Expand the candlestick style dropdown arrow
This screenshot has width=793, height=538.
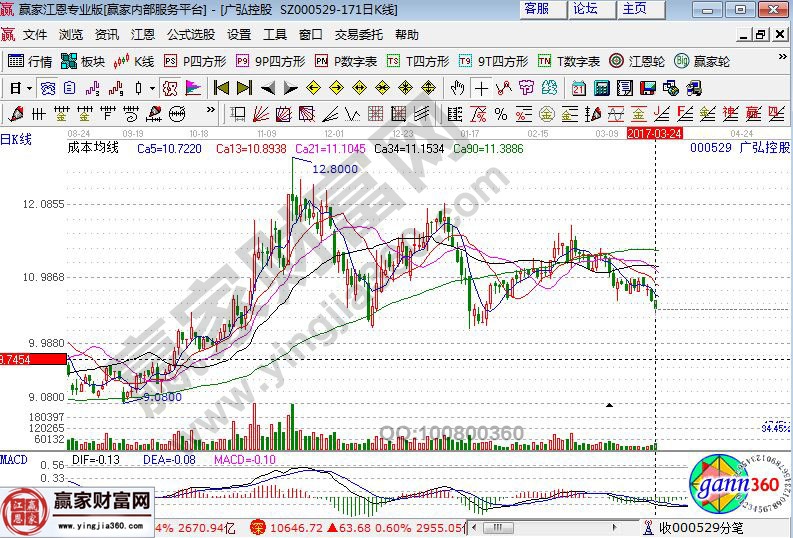pyautogui.click(x=151, y=87)
